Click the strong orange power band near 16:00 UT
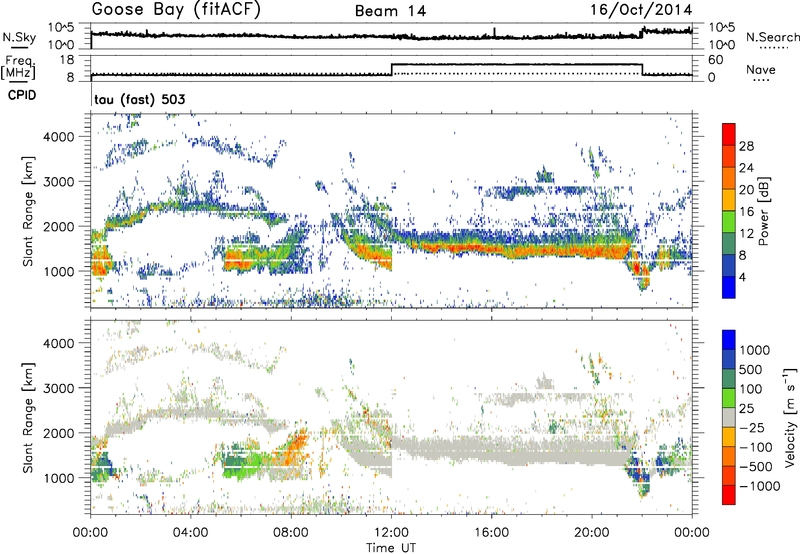 click(491, 250)
